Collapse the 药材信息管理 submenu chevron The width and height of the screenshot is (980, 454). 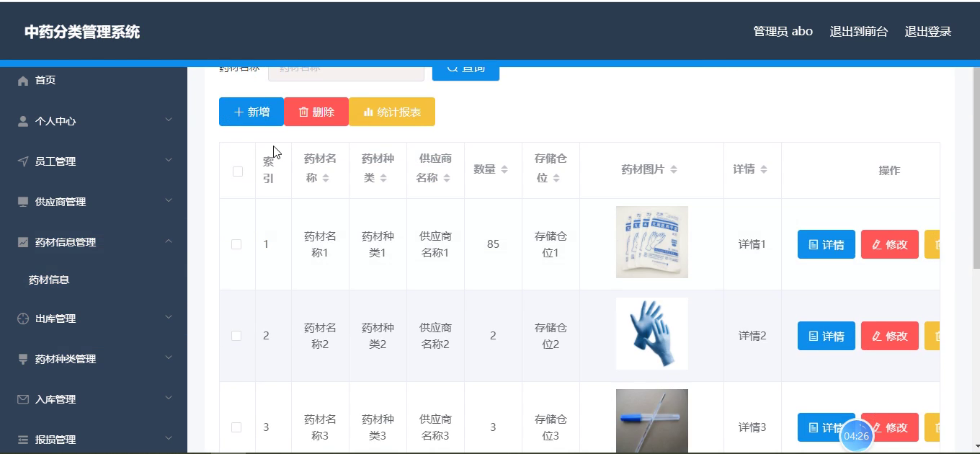[169, 241]
